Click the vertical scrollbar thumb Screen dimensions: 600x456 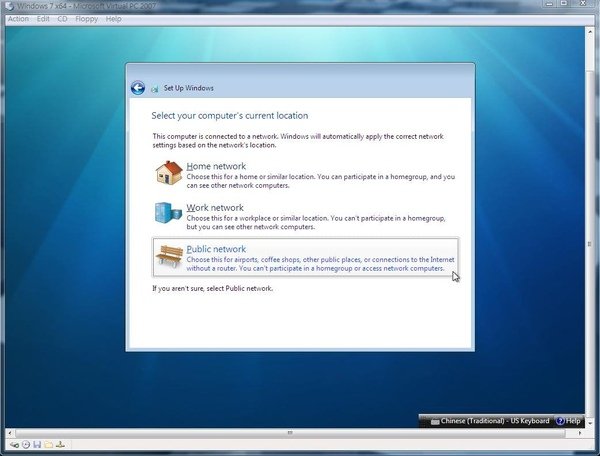tap(590, 243)
